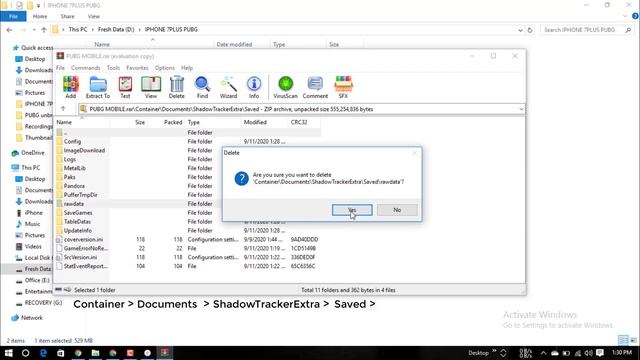Screen dimensions: 640x360
Task: Open the Options menu in WinRAR
Action: pos(165,68)
